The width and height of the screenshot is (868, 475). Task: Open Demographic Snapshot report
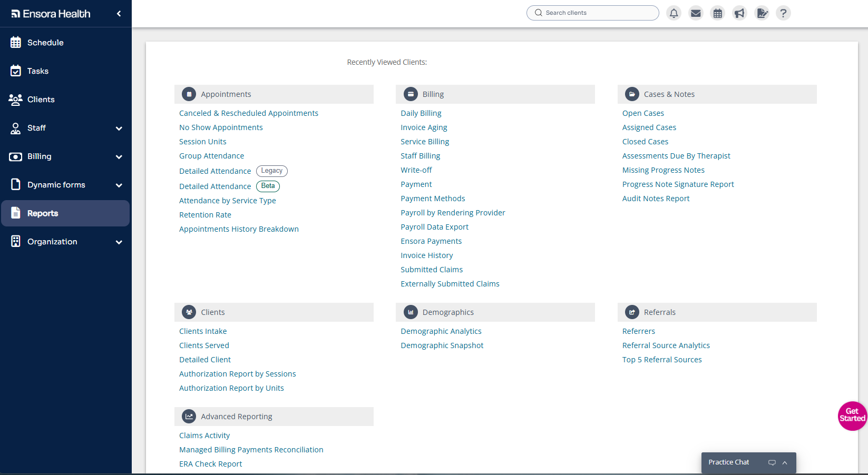pos(442,345)
